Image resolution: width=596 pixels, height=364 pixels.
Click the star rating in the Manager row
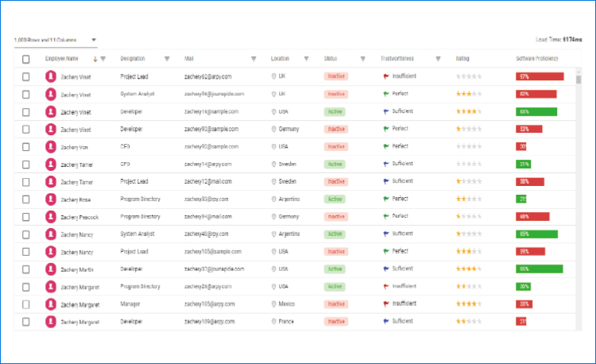(x=469, y=304)
